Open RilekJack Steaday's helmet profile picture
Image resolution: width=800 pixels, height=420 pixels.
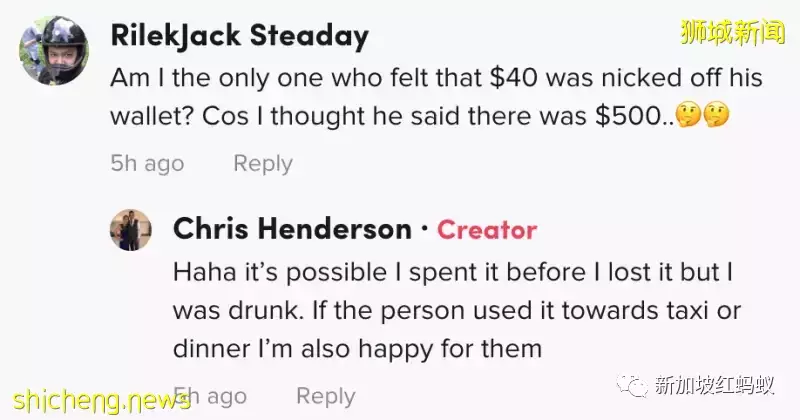53,50
